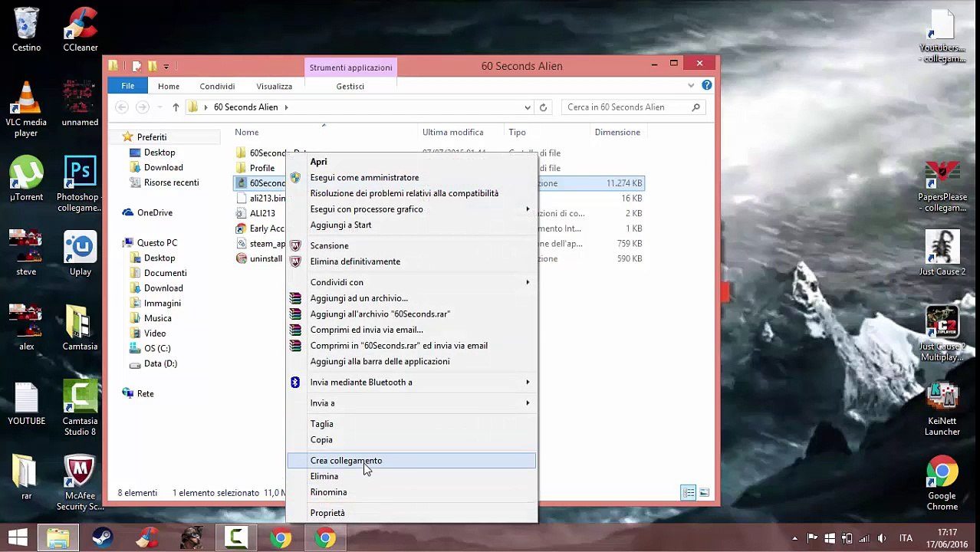Select 'Crea collegamento' in context menu
This screenshot has width=980, height=552.
tap(346, 461)
